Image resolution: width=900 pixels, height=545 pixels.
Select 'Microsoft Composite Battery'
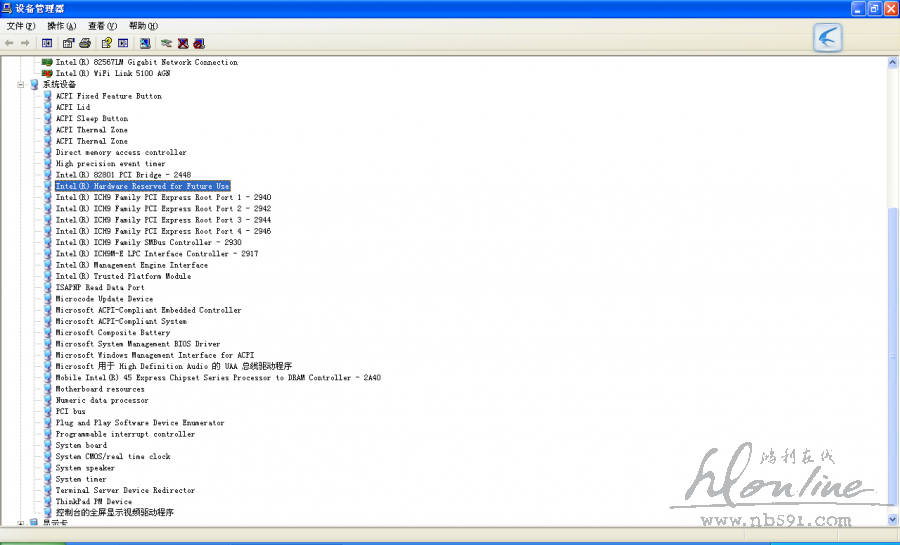click(113, 333)
